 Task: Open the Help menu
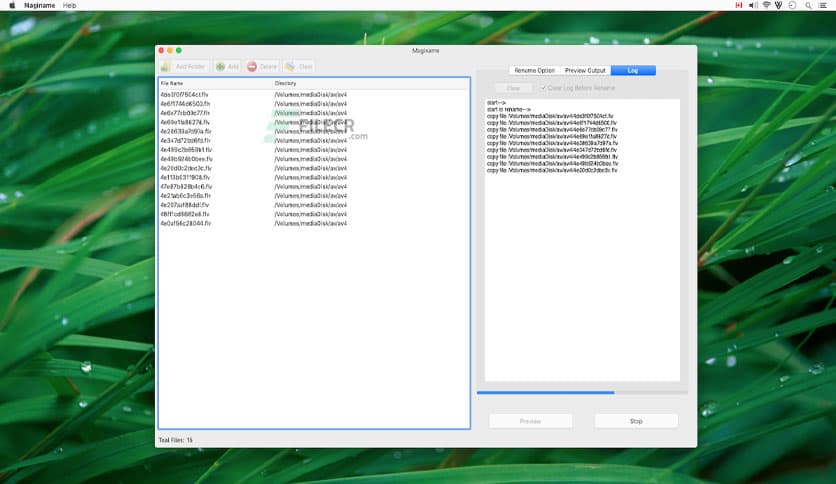click(69, 5)
